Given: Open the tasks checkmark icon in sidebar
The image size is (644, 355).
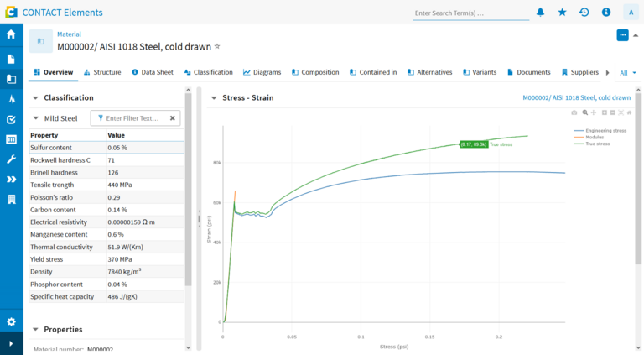Looking at the screenshot, I should [11, 119].
